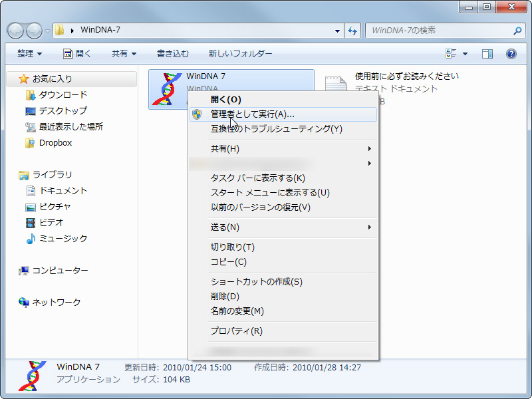Screen dimensions: 532x399
Task: Click the ビデオ film strip icon
Action: (31, 223)
